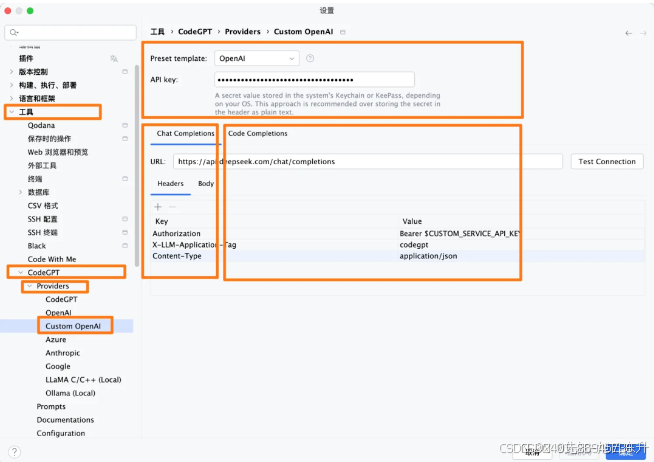Click the URL input field
This screenshot has height=462, width=654.
point(367,161)
